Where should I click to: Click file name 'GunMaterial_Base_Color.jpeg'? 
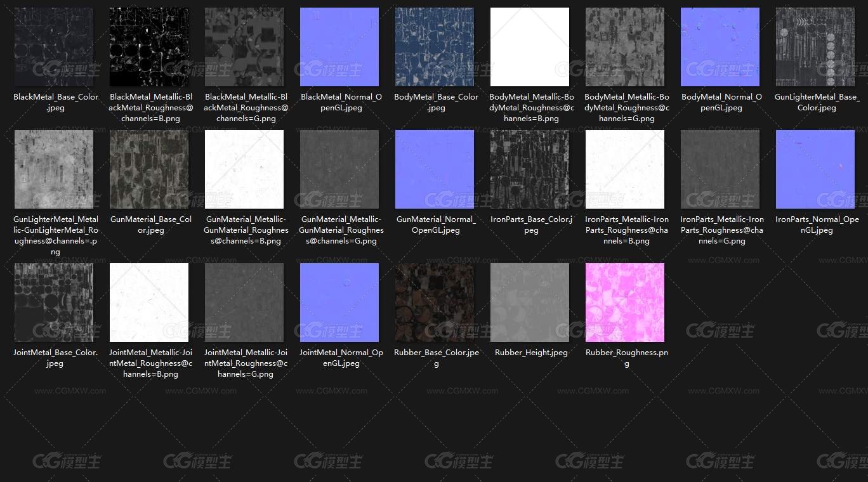151,225
